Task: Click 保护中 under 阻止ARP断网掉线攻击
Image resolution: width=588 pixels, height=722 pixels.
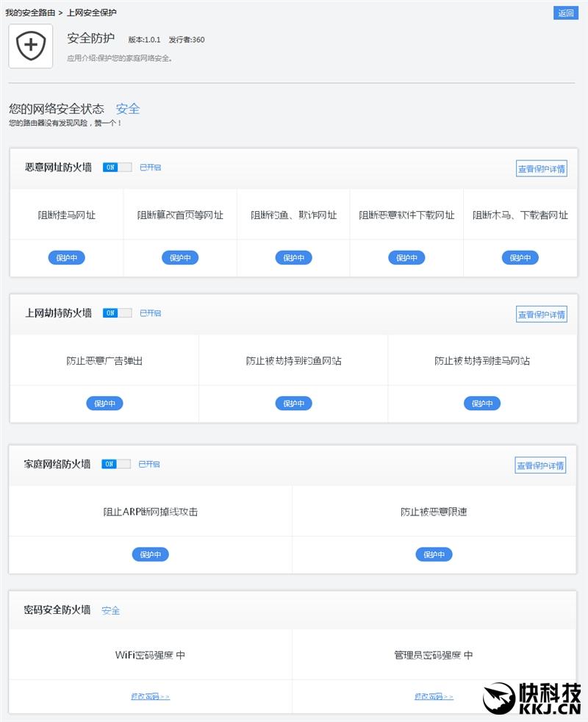Action: pyautogui.click(x=151, y=554)
